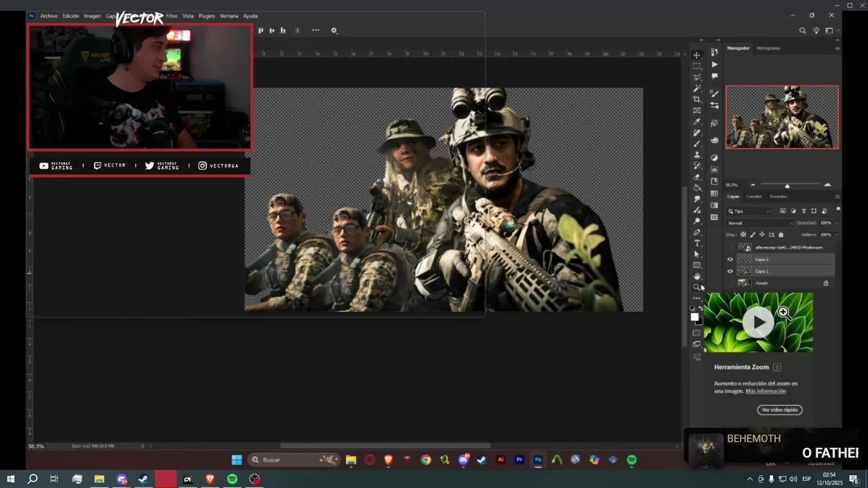Hide the Capa 2 layer eye
Viewport: 868px width, 488px height.
[x=730, y=260]
